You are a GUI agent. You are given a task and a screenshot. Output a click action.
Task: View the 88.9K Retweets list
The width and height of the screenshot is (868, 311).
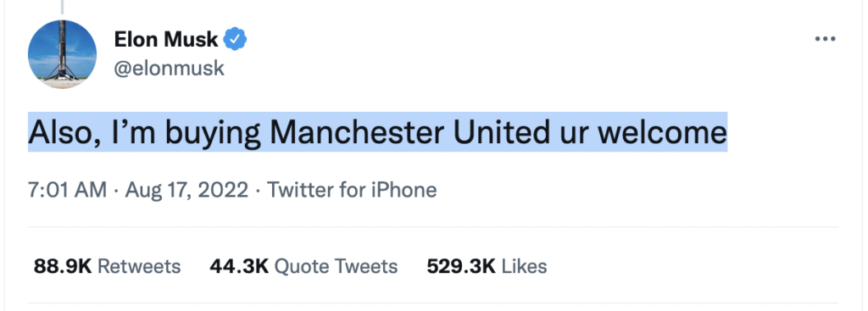click(x=107, y=266)
